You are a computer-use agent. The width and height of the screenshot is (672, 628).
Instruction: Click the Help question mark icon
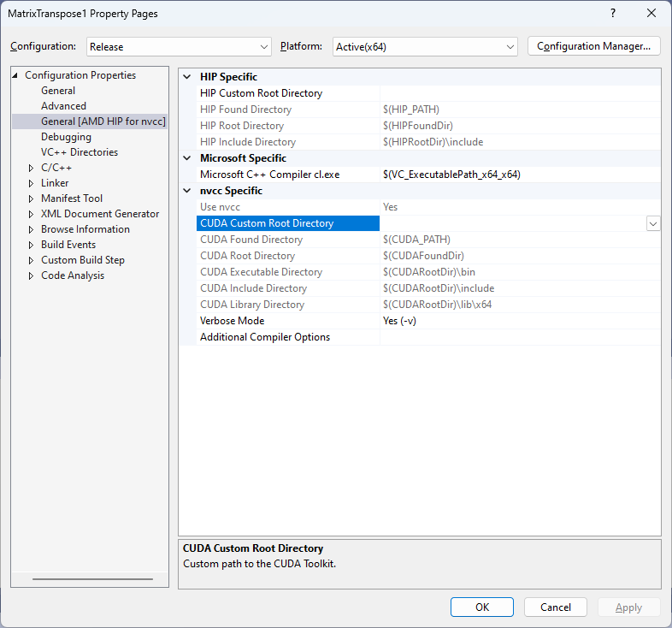pyautogui.click(x=613, y=14)
